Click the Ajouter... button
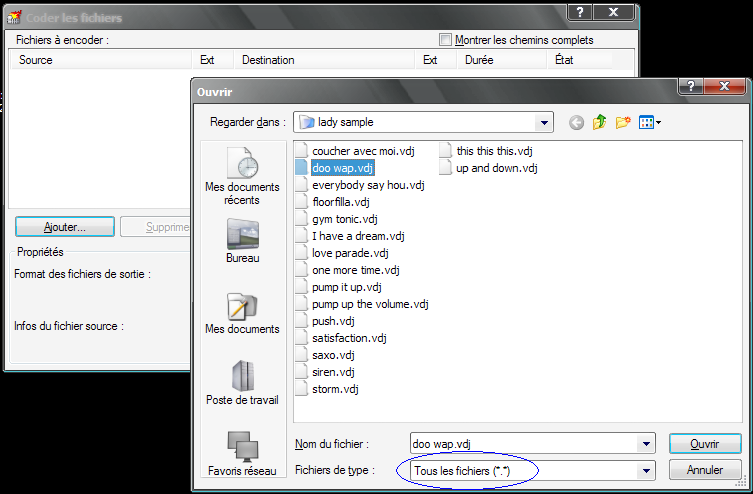Screen dimensions: 753x494 (65, 227)
